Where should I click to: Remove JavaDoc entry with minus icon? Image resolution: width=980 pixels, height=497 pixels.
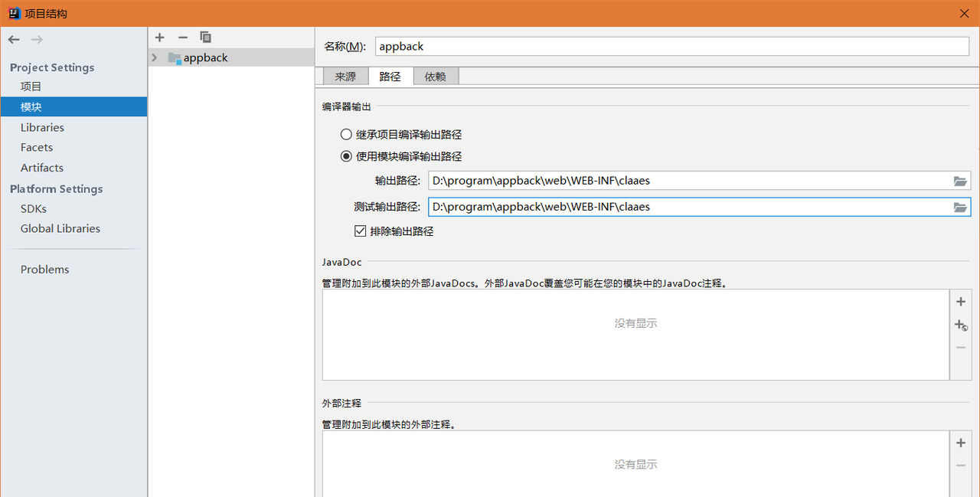tap(960, 347)
